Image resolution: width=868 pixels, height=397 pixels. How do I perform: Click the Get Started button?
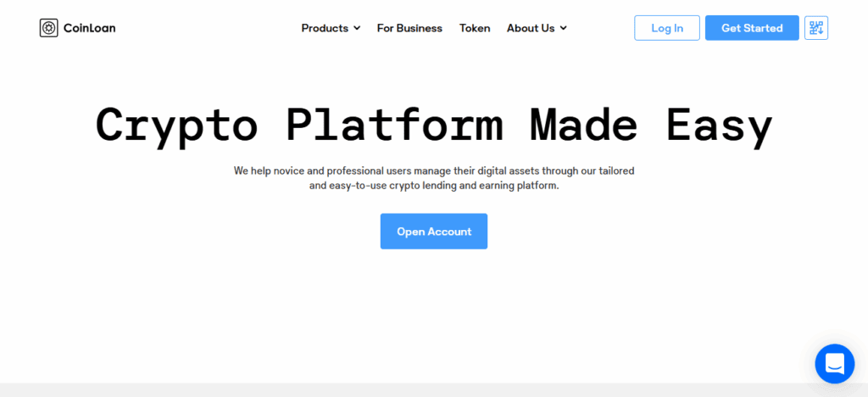(751, 28)
